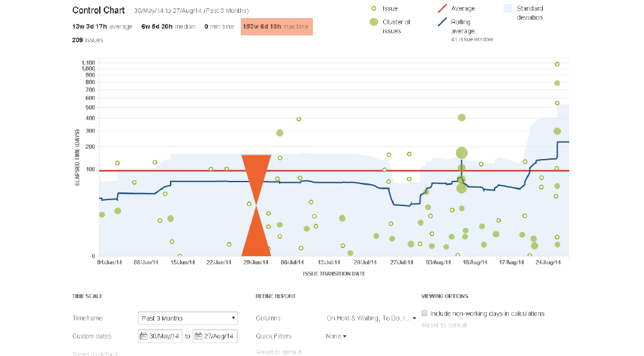This screenshot has height=356, width=644.
Task: Click the 'Standard deviation' legend swatch
Action: point(508,8)
